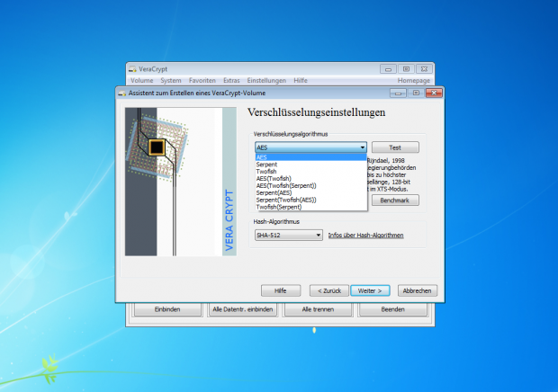This screenshot has height=392, width=558.
Task: Open Einstellungen menu in VeraCrypt window
Action: (266, 80)
